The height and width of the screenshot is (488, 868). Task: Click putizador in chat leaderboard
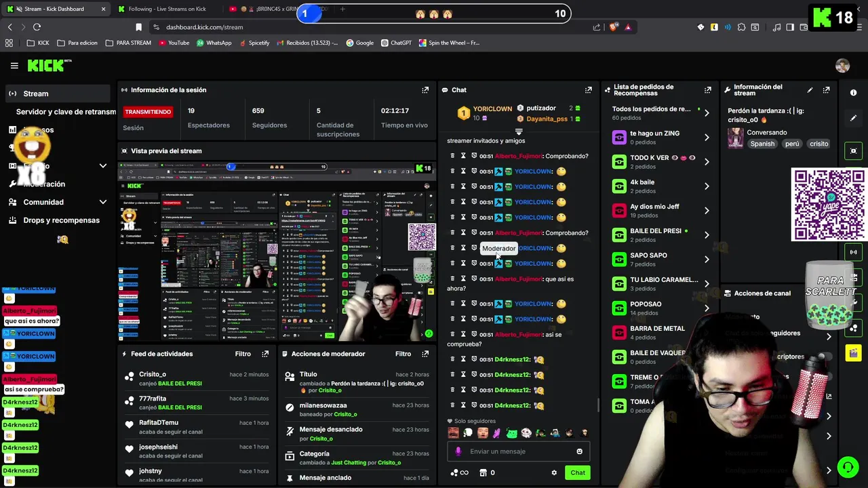[541, 108]
